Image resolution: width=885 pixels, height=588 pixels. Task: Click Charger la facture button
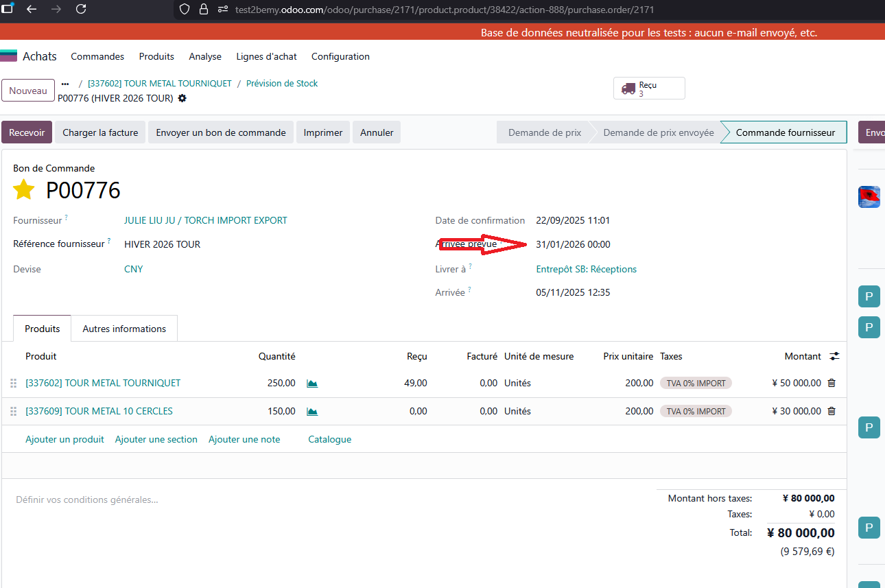click(100, 133)
